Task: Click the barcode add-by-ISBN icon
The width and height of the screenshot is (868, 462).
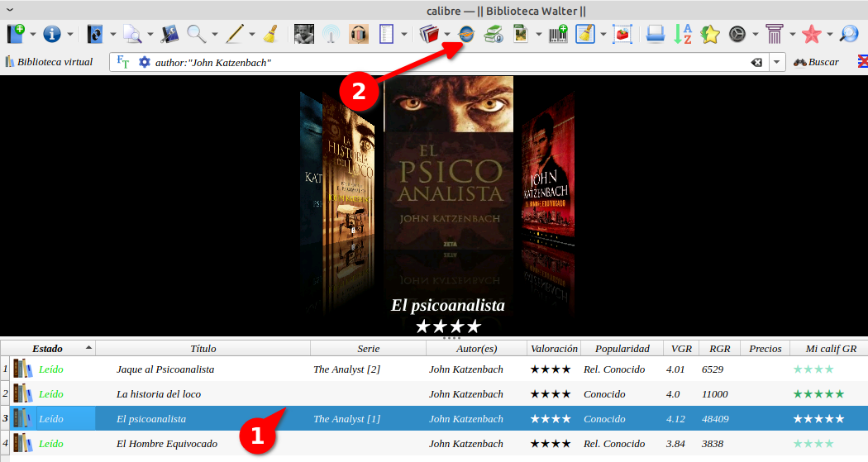Action: pos(558,34)
